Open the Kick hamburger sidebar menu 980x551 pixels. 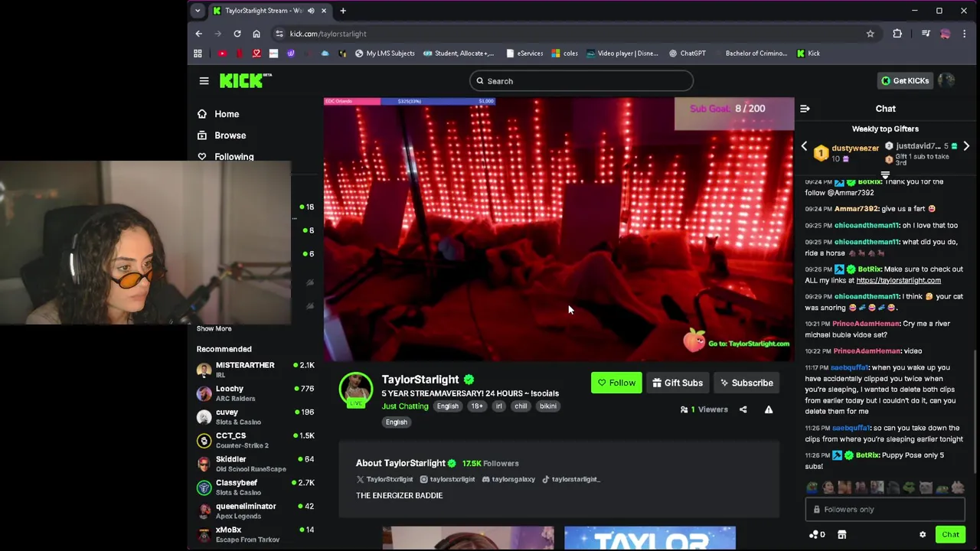tap(204, 80)
